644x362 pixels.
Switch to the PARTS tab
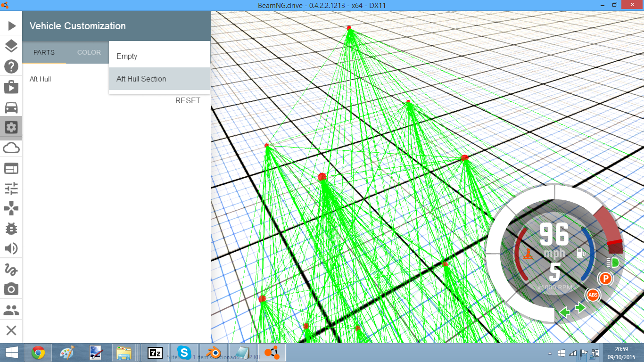coord(44,52)
